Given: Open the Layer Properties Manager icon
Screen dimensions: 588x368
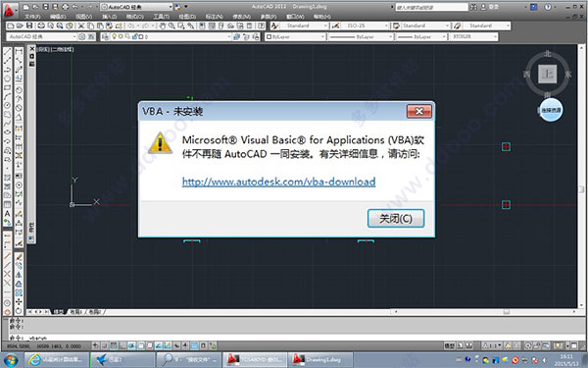Looking at the screenshot, I should (x=106, y=36).
